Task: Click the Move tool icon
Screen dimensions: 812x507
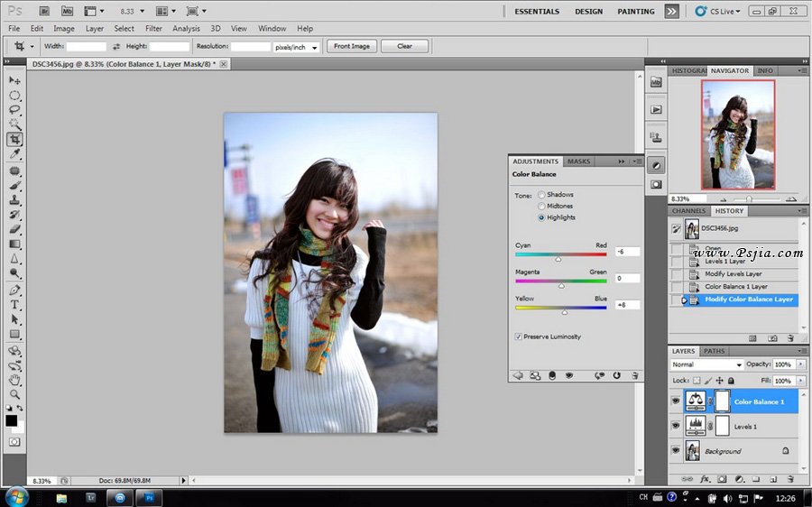Action: click(x=14, y=80)
